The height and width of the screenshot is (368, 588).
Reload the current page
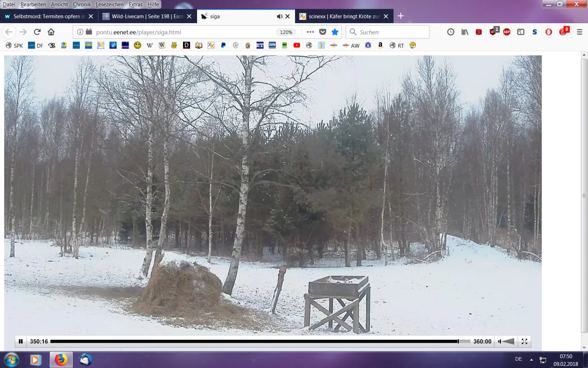click(37, 32)
